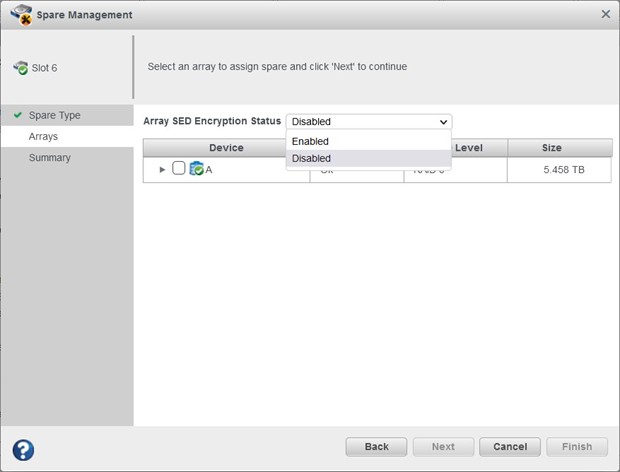Click the Slot 6 drive icon
This screenshot has height=472, width=620.
point(21,68)
